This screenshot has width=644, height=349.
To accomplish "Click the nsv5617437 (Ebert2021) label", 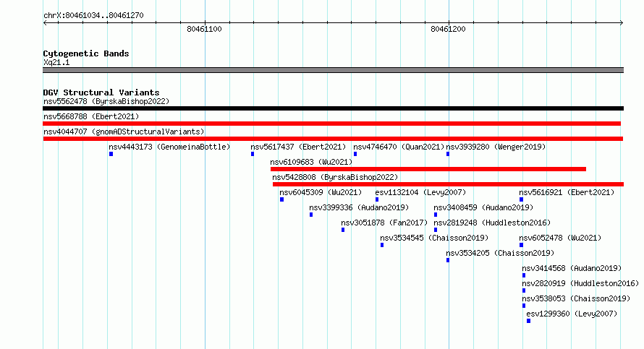I will (x=298, y=147).
